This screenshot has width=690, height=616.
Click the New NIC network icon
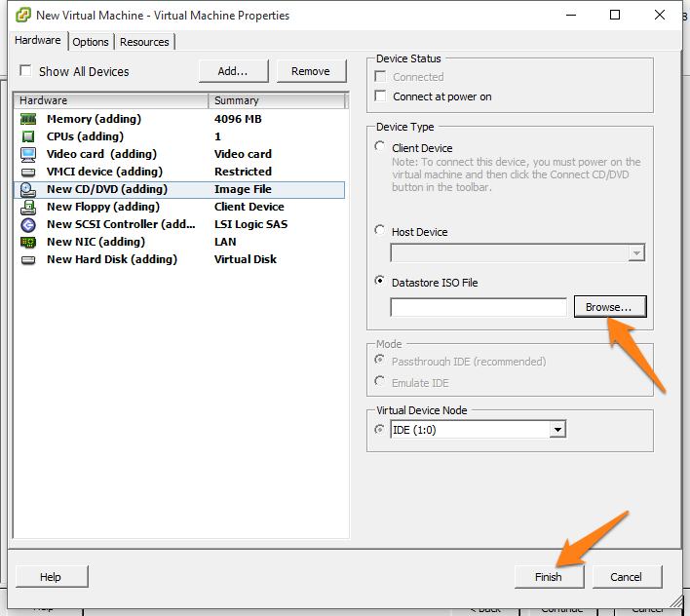[x=28, y=242]
